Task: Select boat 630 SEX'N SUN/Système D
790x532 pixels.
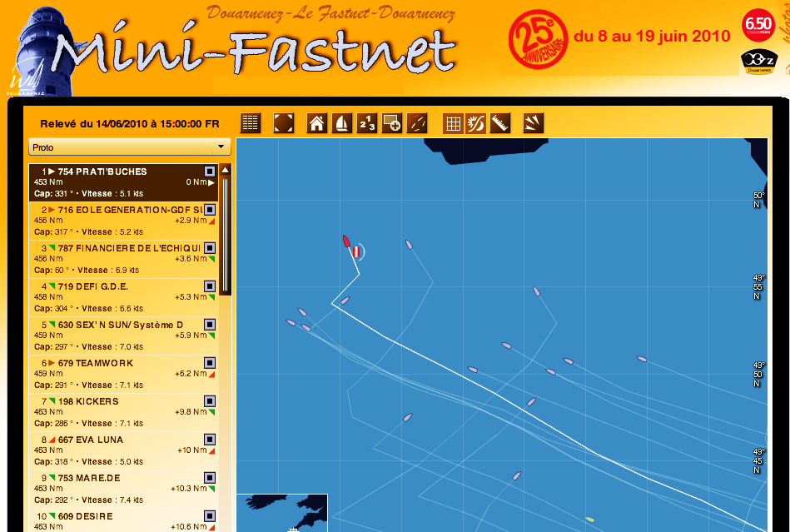Action: pos(123,336)
